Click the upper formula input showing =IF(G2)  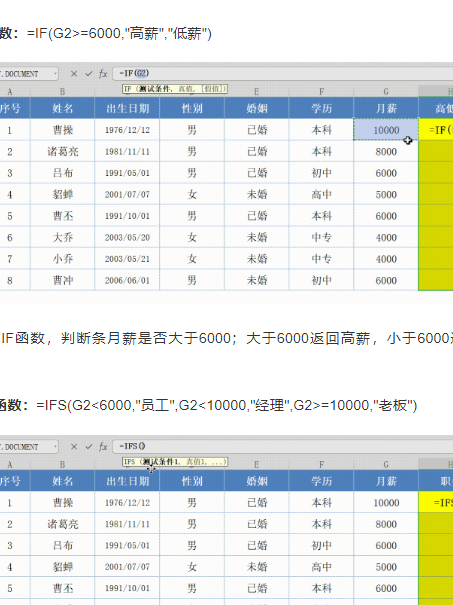point(282,73)
